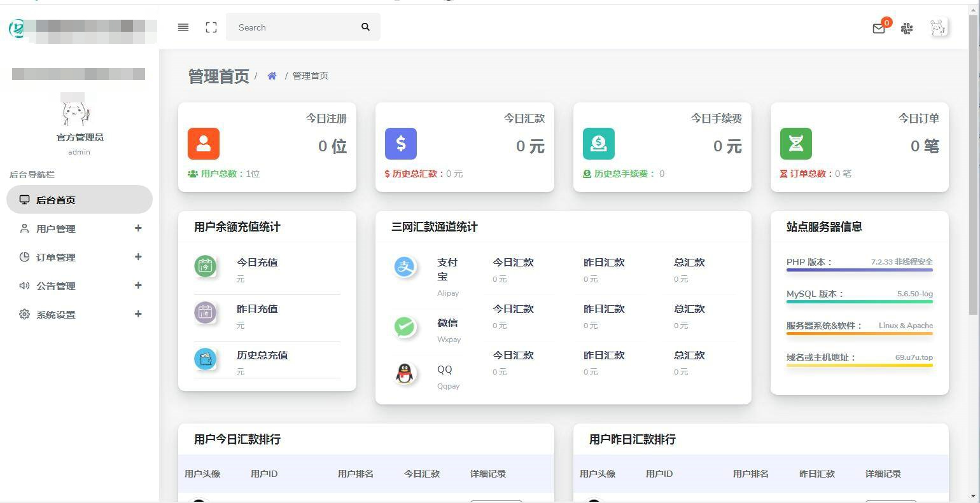This screenshot has height=503, width=980.
Task: Click the green 今日订单 hourglass icon
Action: pyautogui.click(x=796, y=144)
